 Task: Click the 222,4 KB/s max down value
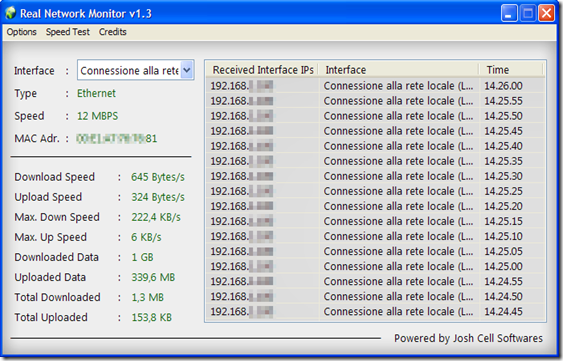(156, 217)
